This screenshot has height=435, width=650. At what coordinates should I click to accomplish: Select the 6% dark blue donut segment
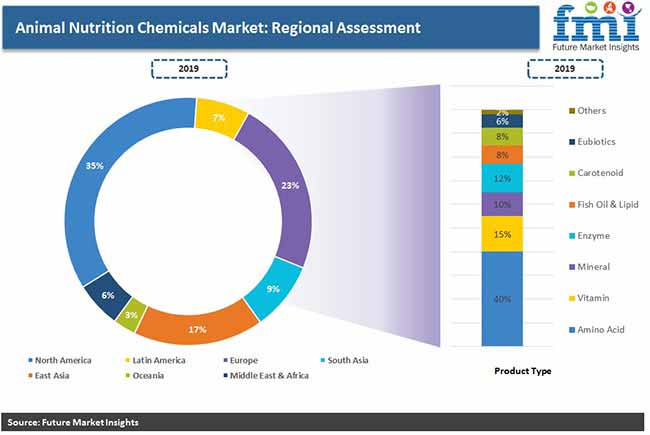[108, 295]
